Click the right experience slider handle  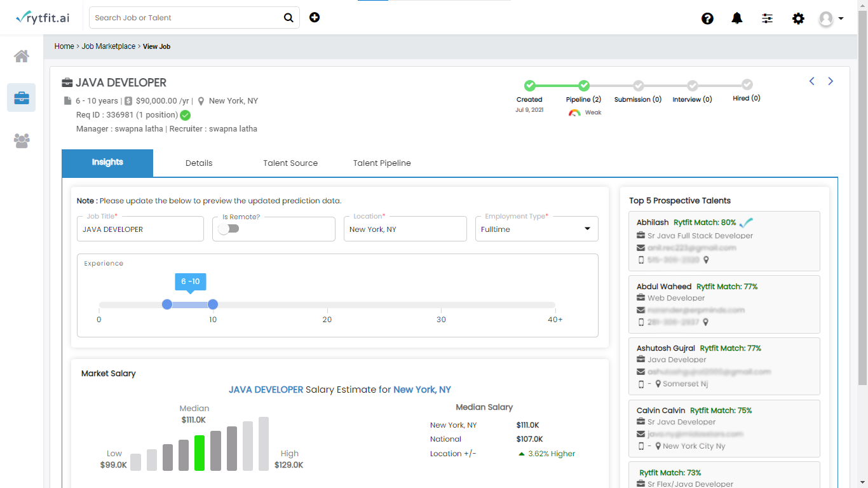tap(213, 304)
